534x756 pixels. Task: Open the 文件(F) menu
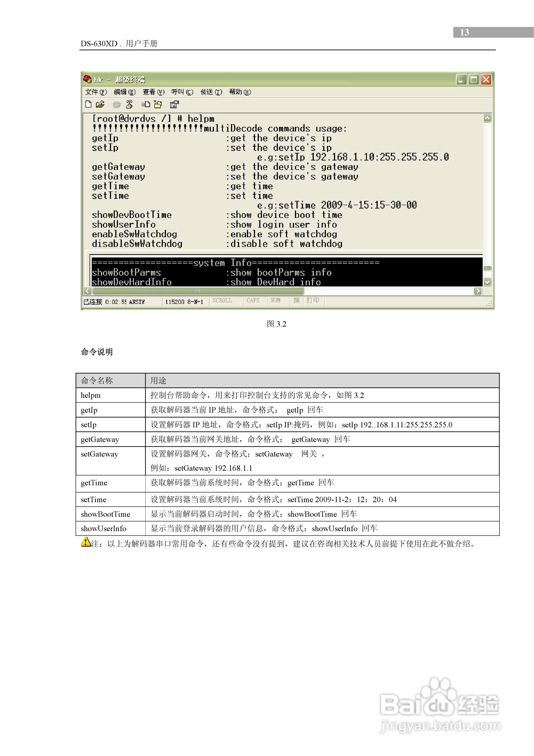tap(96, 92)
